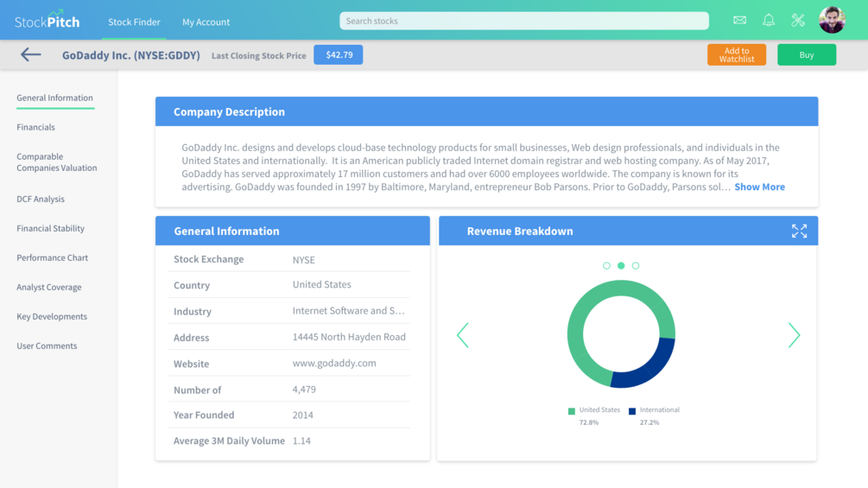Click the Average 3M Daily Volume label

pyautogui.click(x=229, y=441)
